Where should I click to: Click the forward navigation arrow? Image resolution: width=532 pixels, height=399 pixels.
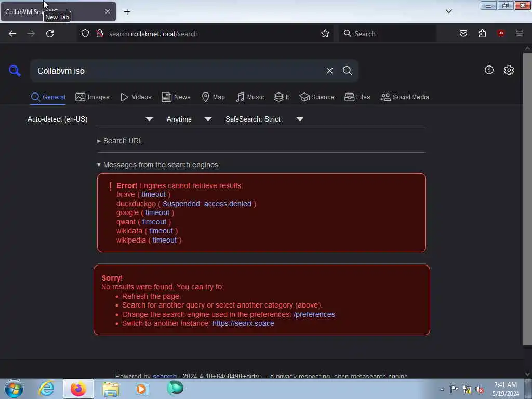tap(31, 34)
